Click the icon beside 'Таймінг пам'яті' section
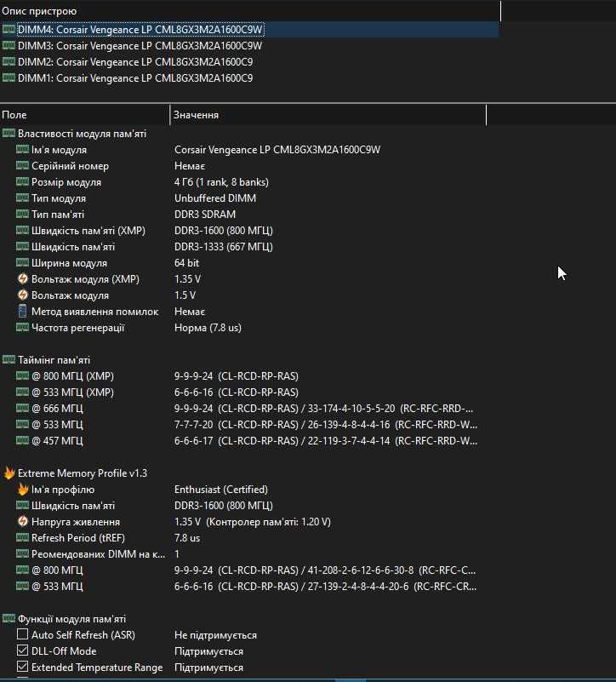This screenshot has width=616, height=682. (x=9, y=359)
